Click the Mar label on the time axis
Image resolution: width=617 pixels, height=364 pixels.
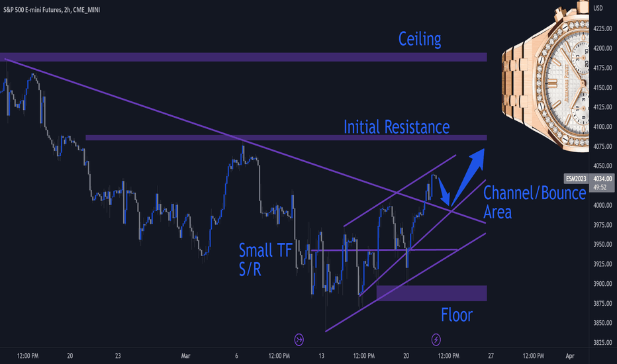186,356
